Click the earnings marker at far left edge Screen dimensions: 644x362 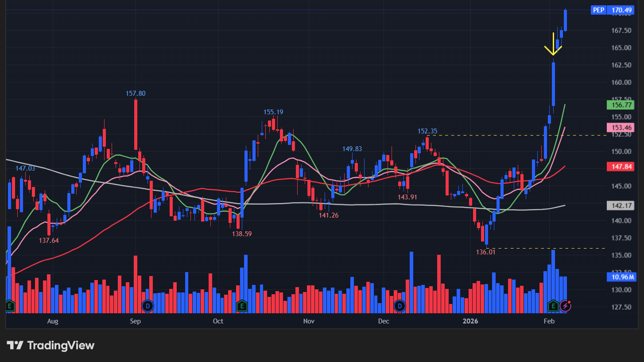click(x=10, y=306)
